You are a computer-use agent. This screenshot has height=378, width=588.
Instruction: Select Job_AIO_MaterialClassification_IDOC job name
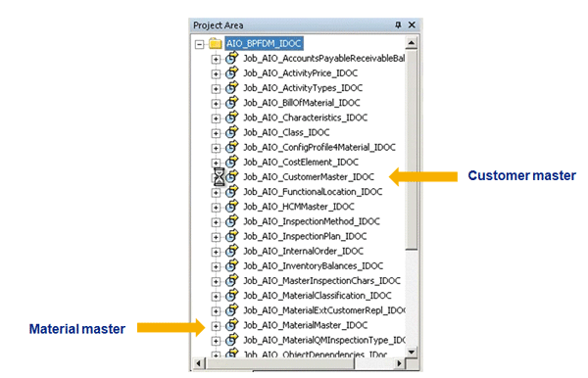click(318, 296)
